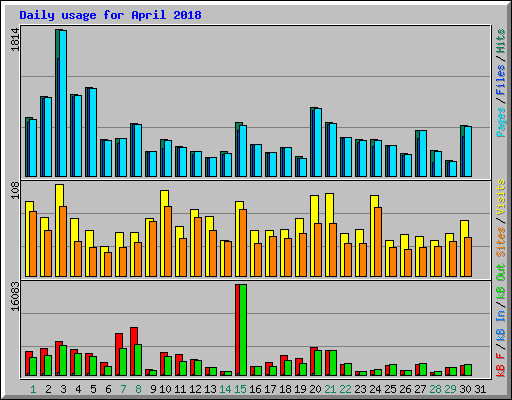
Task: Click day 5 cyan Pages bar, top chart
Action: (x=93, y=132)
